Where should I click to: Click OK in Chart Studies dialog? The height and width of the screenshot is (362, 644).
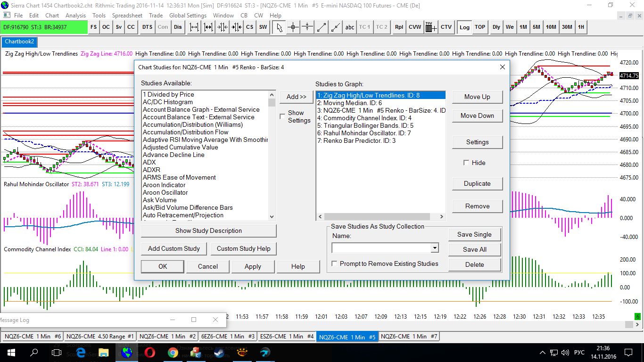(163, 266)
